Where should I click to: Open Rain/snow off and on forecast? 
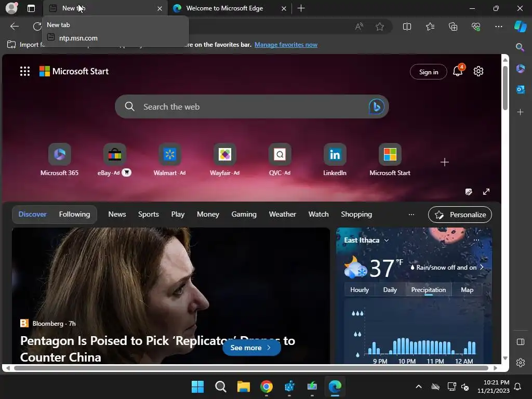(447, 268)
